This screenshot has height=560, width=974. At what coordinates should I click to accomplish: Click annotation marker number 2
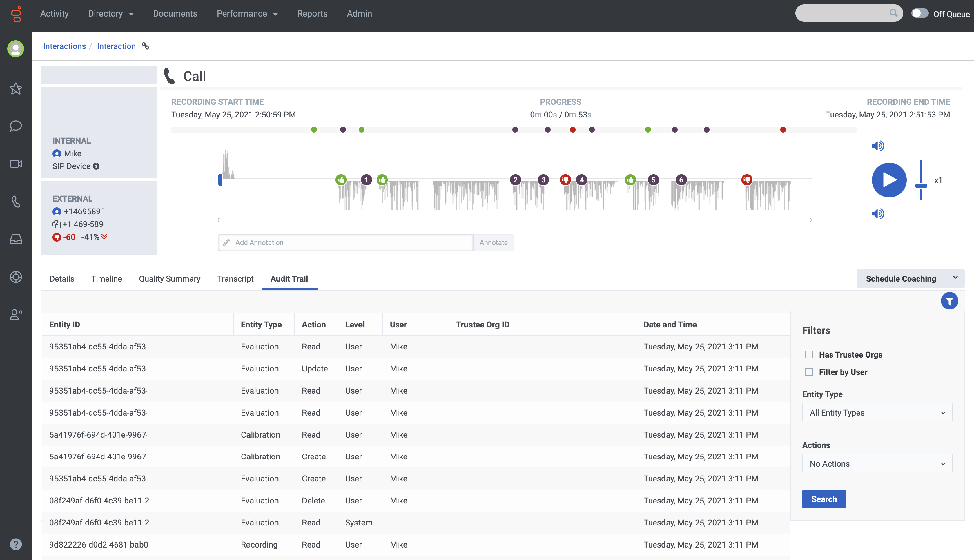[515, 180]
